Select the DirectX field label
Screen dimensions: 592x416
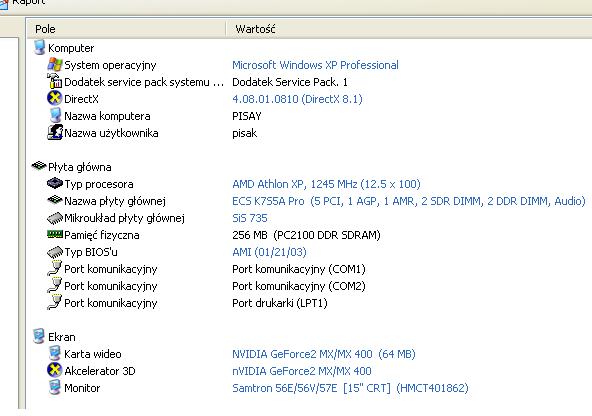tap(81, 99)
